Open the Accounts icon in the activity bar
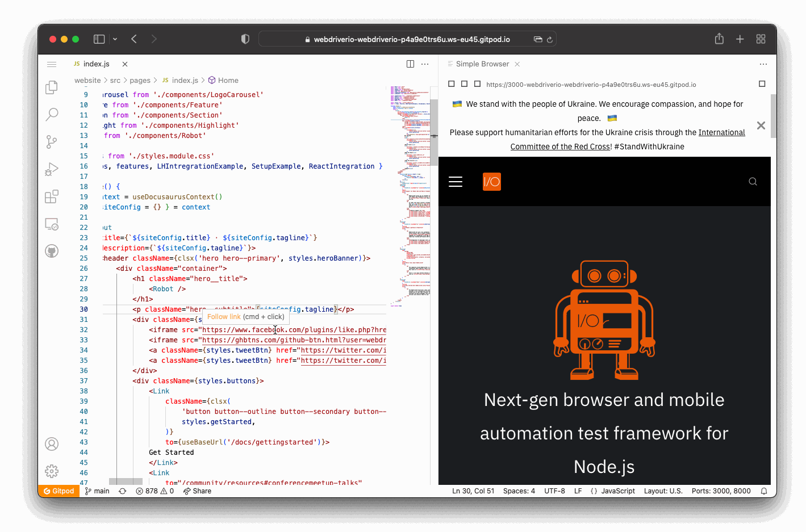Image resolution: width=806 pixels, height=532 pixels. [x=52, y=444]
